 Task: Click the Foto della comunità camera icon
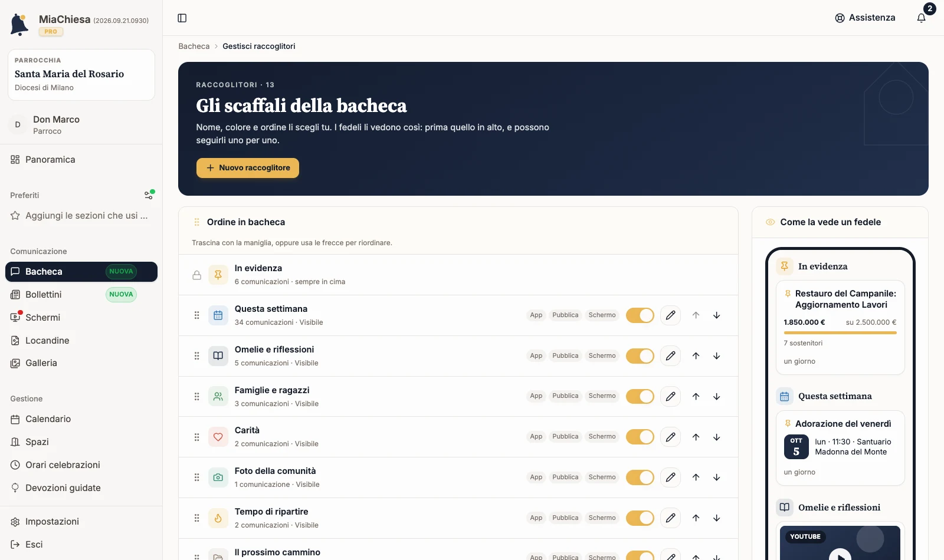click(x=218, y=477)
